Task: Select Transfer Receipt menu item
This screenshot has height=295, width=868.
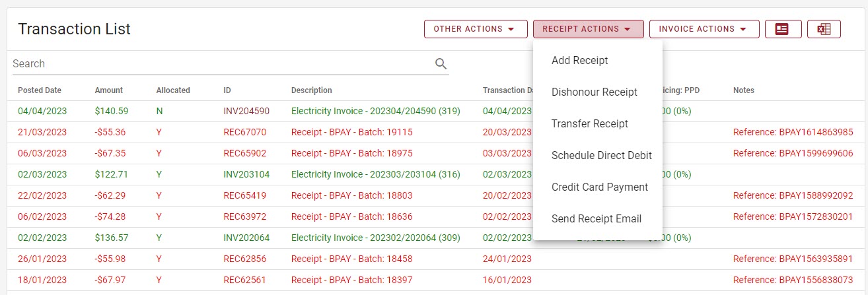Action: point(589,124)
